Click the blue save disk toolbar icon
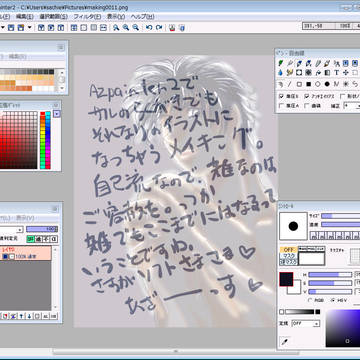Screen dimensions: 360x360 pyautogui.click(x=11, y=28)
